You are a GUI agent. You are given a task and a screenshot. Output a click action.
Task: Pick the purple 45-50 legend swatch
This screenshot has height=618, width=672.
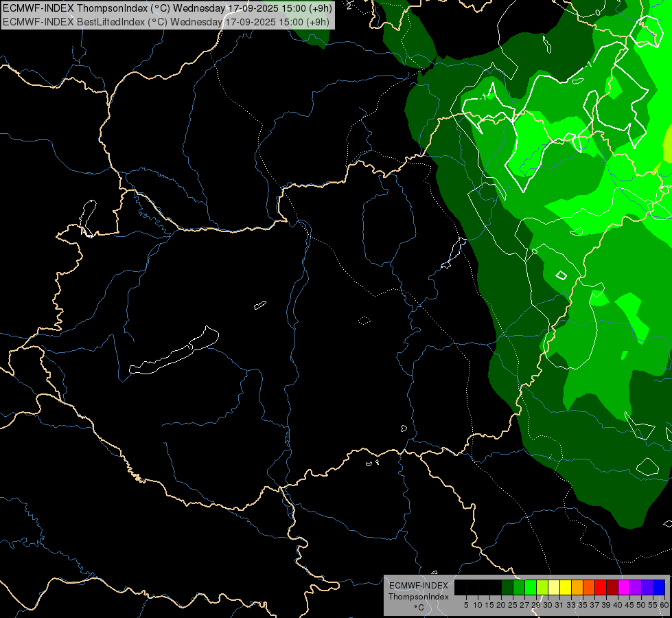[636, 587]
